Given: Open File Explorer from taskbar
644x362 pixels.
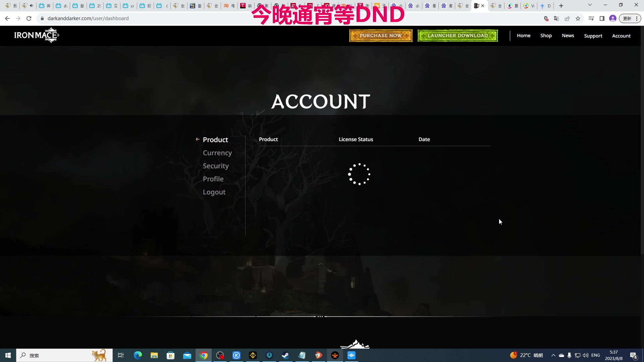Looking at the screenshot, I should tap(154, 355).
